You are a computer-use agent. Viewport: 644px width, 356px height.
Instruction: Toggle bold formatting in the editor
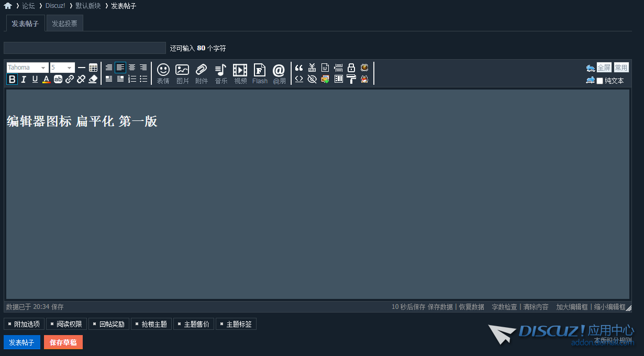click(x=12, y=79)
